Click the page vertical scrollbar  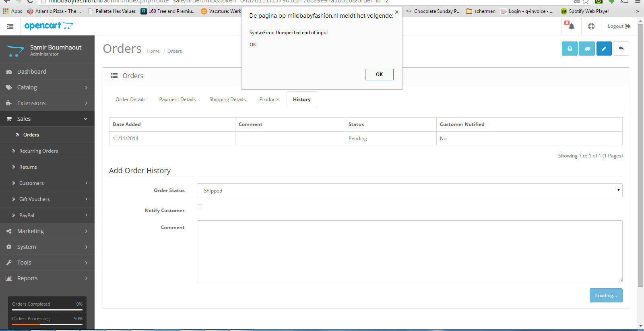tap(640, 155)
